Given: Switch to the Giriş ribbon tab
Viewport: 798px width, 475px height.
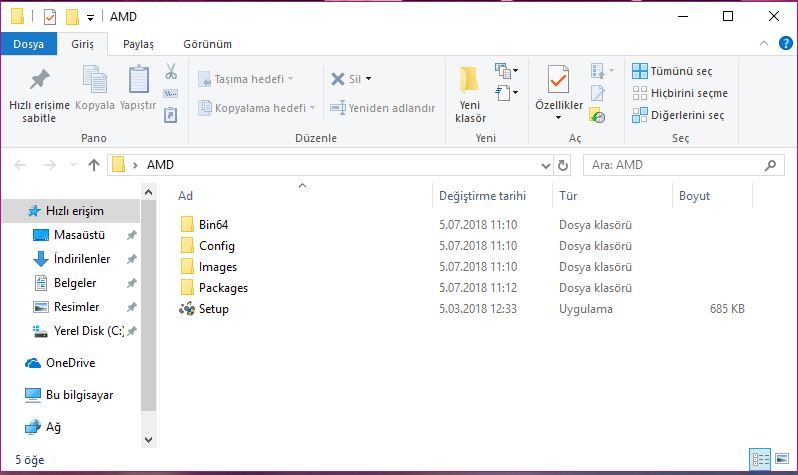Looking at the screenshot, I should (82, 44).
